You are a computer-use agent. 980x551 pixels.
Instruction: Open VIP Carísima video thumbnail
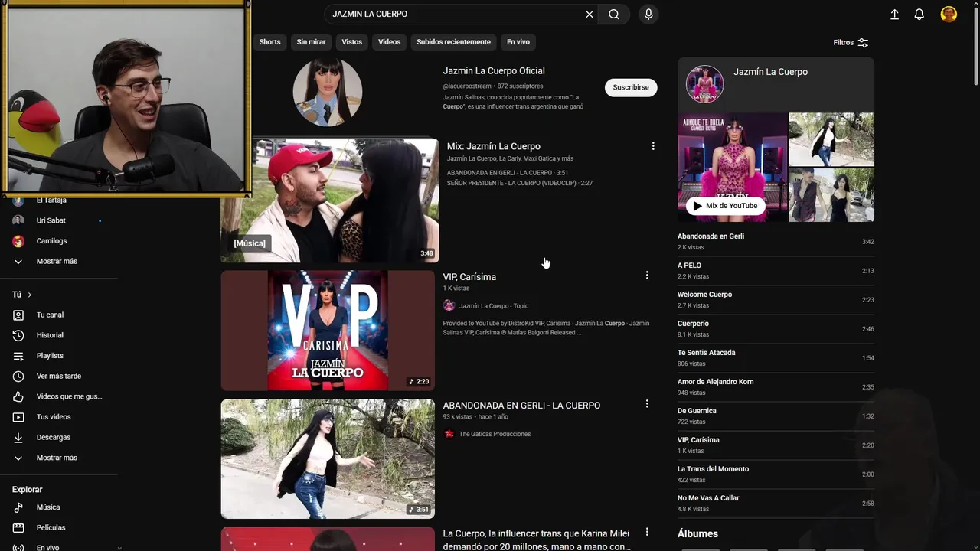point(328,331)
